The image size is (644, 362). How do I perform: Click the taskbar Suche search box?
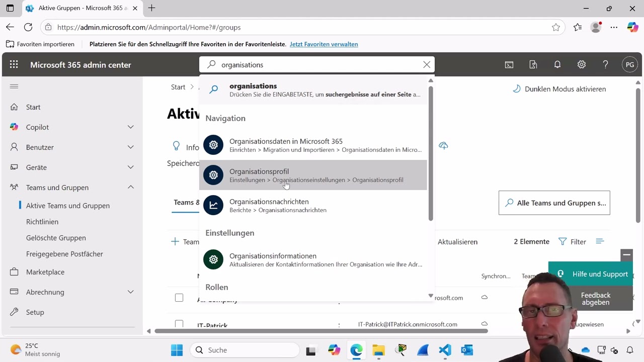coord(245,350)
